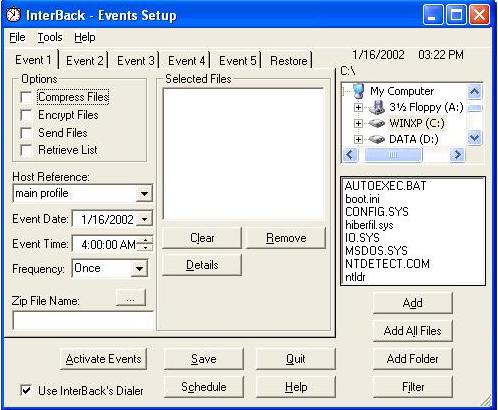
Task: Click the Details button
Action: pyautogui.click(x=202, y=265)
